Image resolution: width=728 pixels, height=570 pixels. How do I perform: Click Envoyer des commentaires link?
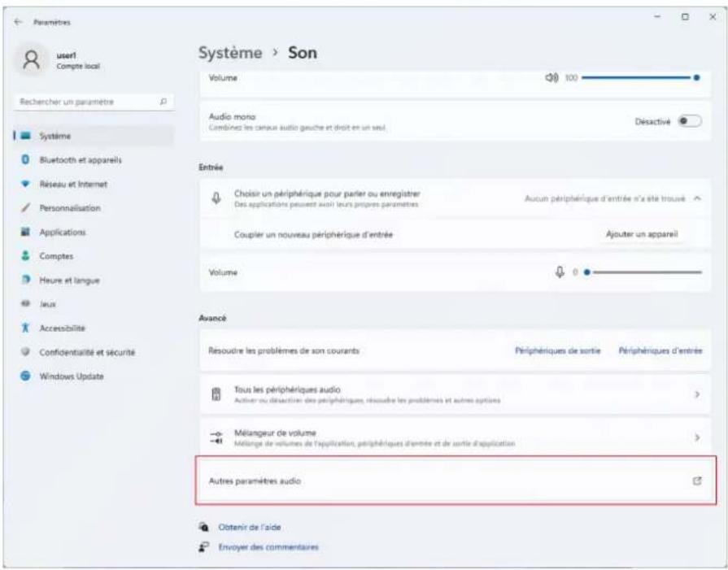(268, 546)
